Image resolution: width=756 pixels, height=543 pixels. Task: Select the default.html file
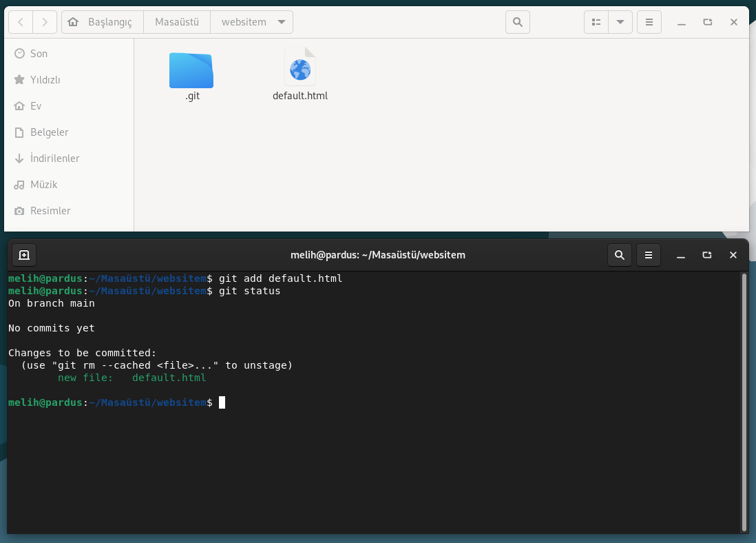tap(300, 74)
